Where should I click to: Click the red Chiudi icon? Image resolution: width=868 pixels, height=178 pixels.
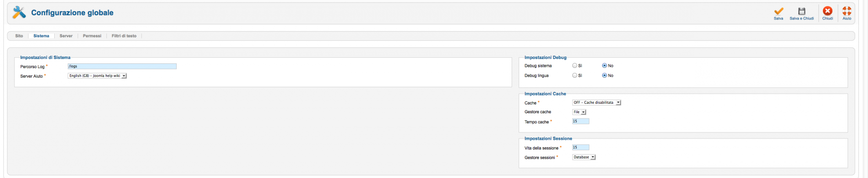828,11
